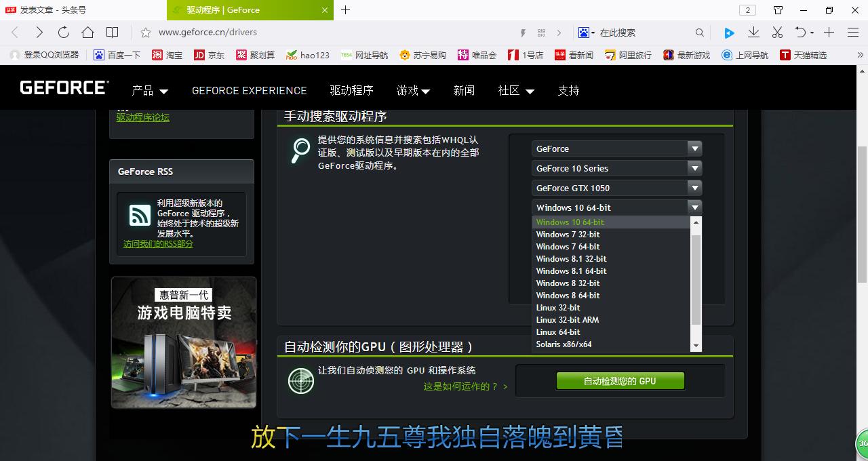This screenshot has width=868, height=461.
Task: Click the OS list scroll down arrow
Action: pyautogui.click(x=695, y=346)
